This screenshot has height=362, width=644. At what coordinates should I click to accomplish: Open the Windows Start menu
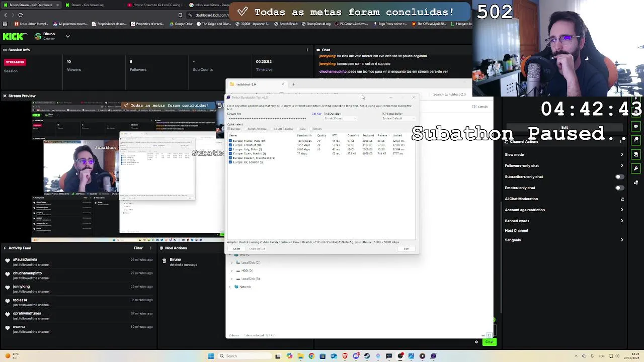coord(211,356)
